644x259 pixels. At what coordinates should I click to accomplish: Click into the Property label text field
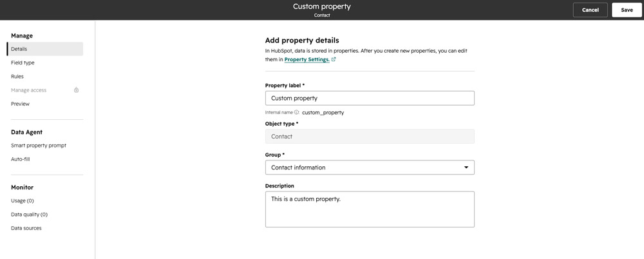370,99
